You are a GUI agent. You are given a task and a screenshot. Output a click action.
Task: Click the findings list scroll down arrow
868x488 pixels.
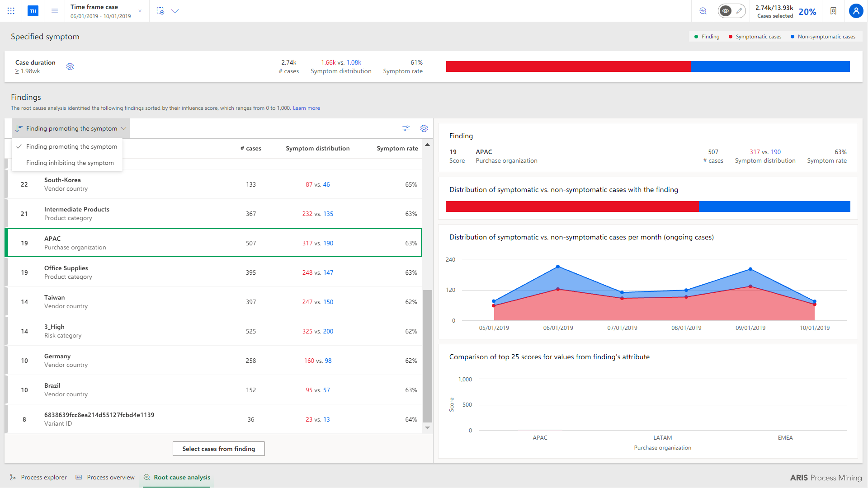427,428
